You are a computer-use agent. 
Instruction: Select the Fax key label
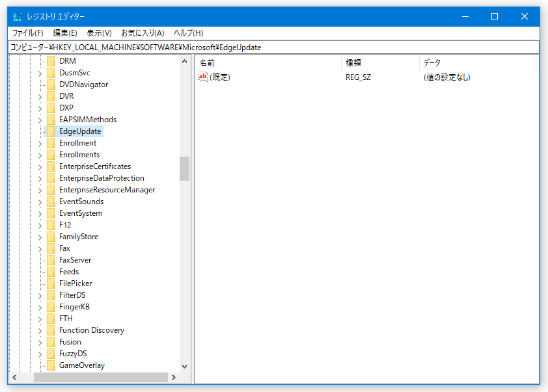(x=64, y=248)
